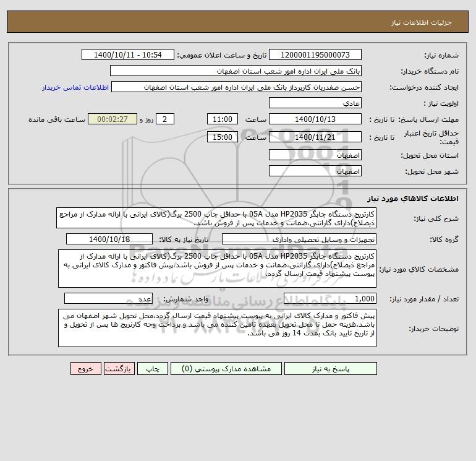
Task: Click the delivery city field اصفهان
Action: tap(315, 171)
